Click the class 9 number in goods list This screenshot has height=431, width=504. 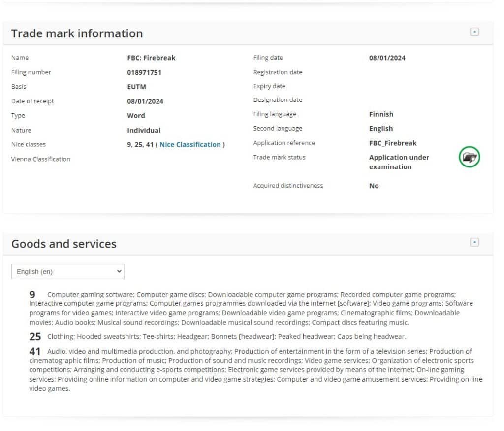click(32, 295)
